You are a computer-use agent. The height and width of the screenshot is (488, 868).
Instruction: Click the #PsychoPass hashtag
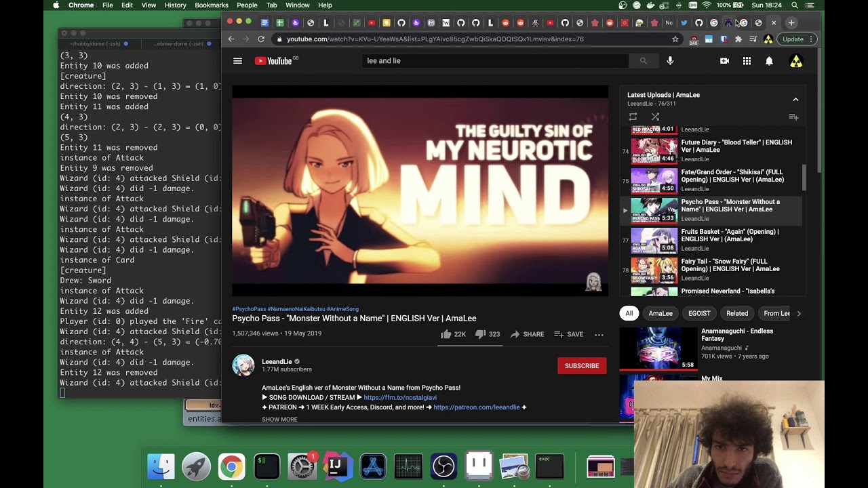click(x=249, y=309)
